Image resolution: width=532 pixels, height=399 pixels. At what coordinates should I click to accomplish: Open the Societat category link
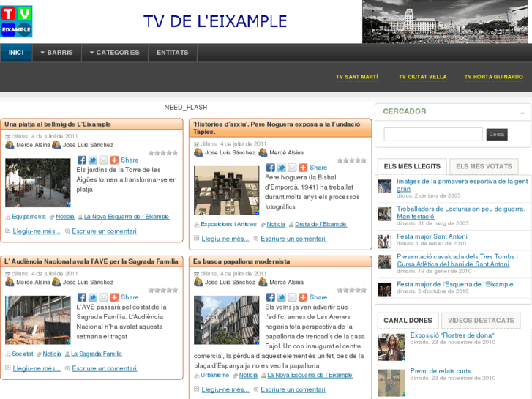point(23,354)
